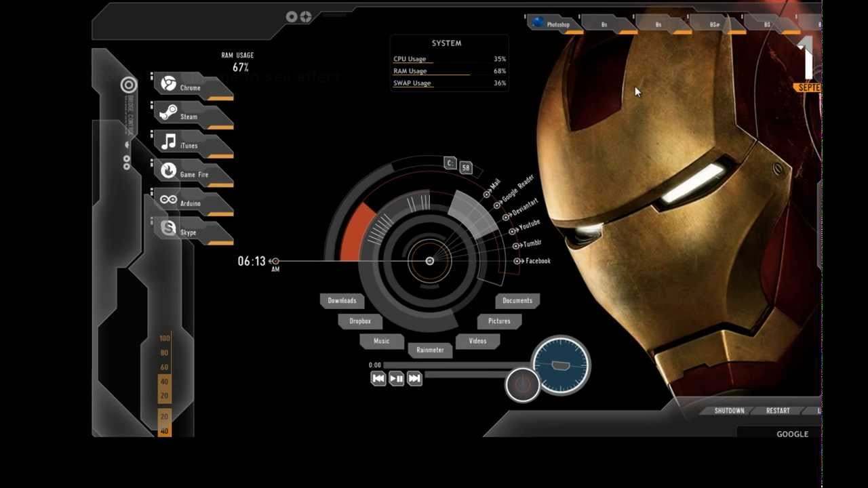Viewport: 868px width, 488px height.
Task: Click the RAM Usage row in SYSTEM
Action: point(450,71)
